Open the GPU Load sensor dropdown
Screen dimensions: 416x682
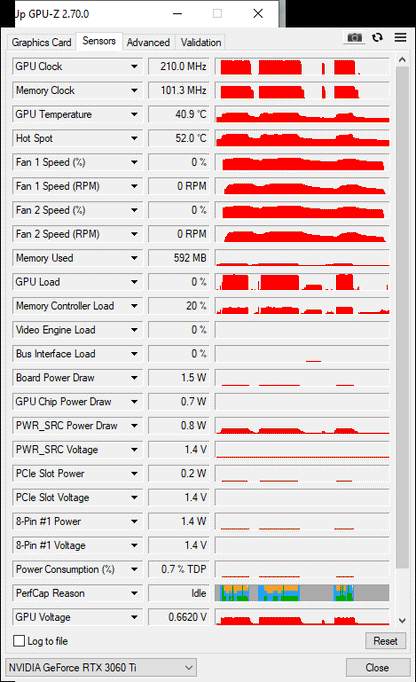coord(134,282)
